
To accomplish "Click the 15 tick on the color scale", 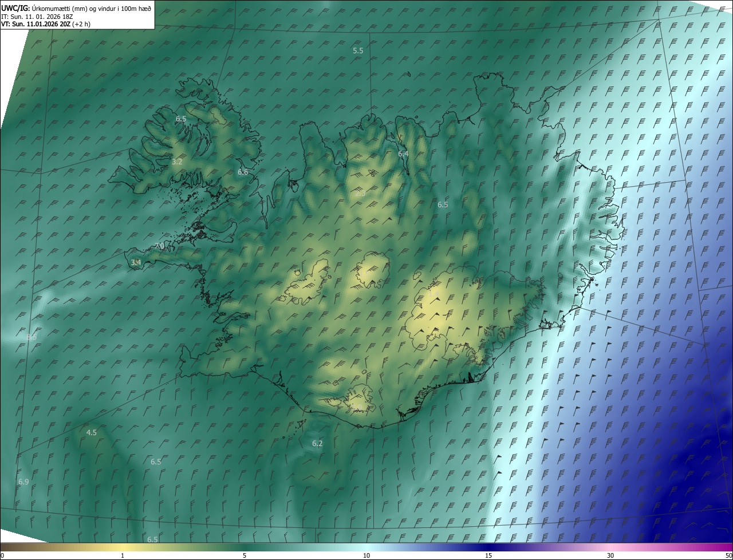I will click(x=488, y=556).
